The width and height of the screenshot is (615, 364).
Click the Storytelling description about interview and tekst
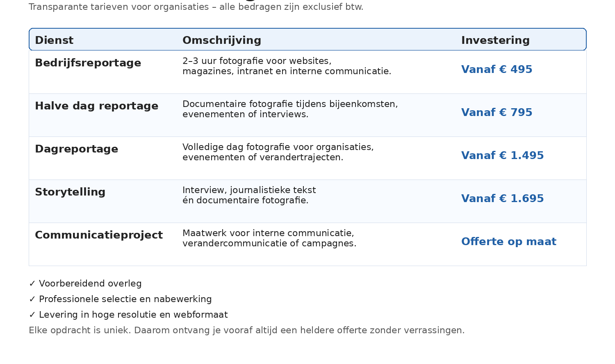(249, 195)
